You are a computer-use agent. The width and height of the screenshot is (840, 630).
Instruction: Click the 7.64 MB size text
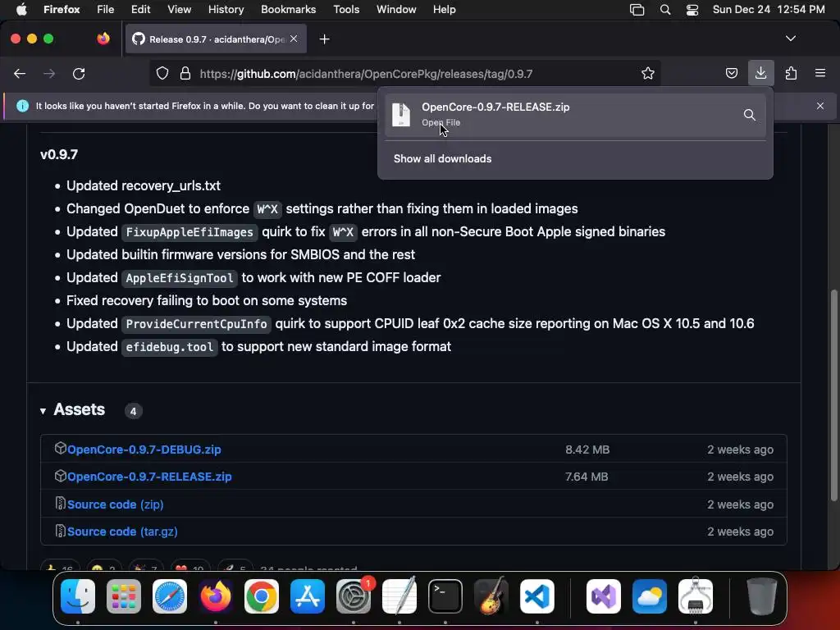click(x=587, y=477)
